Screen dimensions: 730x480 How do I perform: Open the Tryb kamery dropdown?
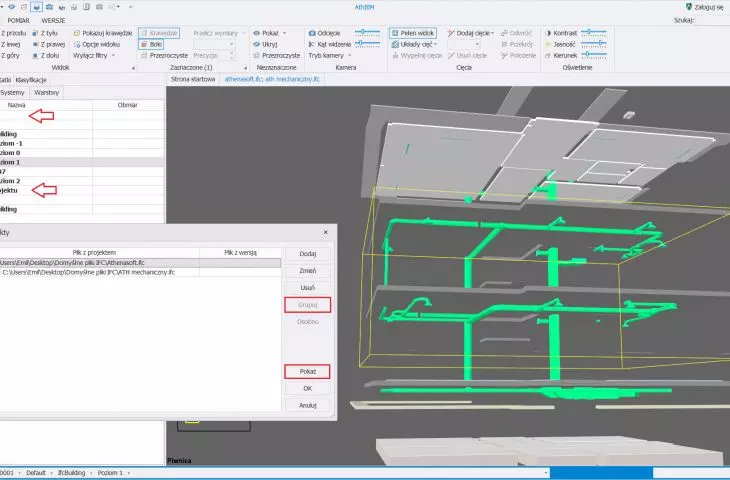pyautogui.click(x=330, y=55)
